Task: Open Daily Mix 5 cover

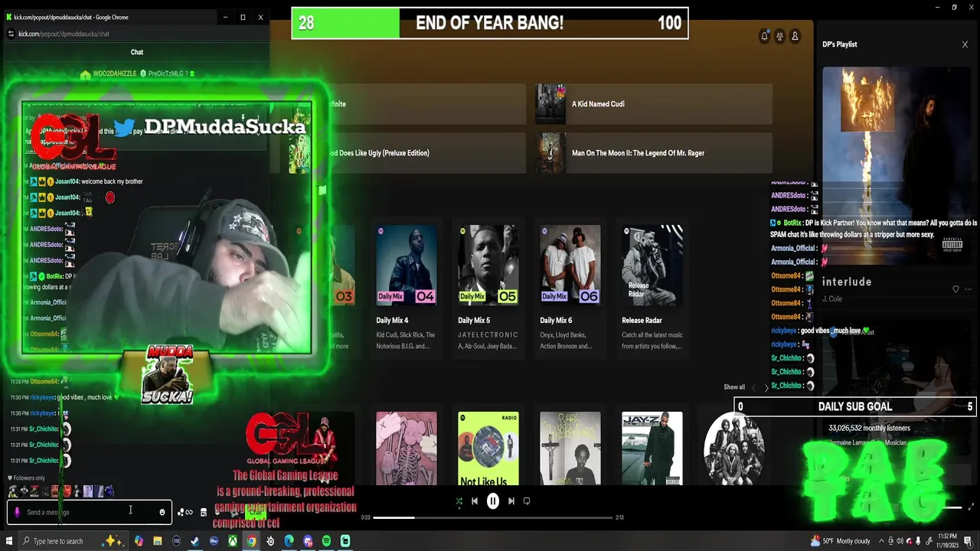Action: pos(488,266)
